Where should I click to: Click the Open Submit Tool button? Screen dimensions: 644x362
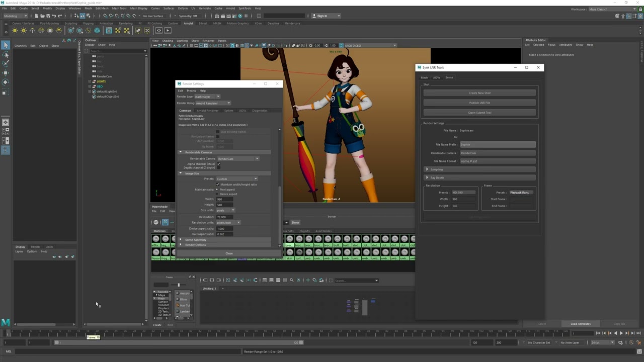point(479,113)
